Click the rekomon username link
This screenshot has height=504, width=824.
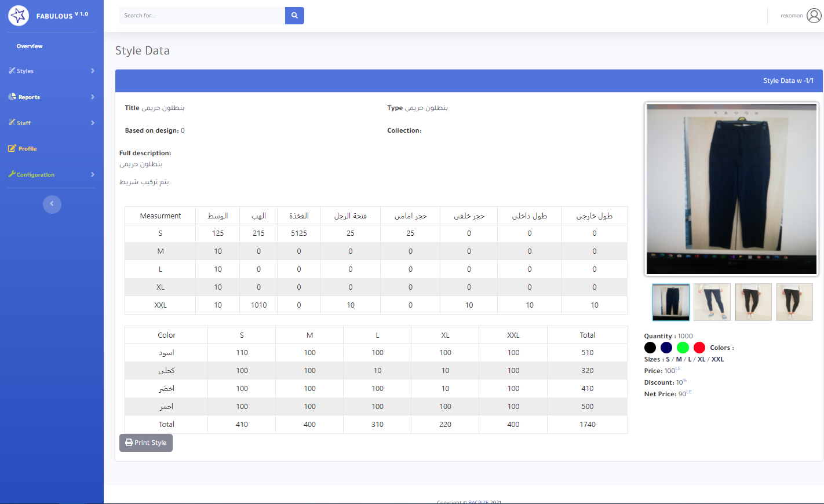tap(791, 16)
